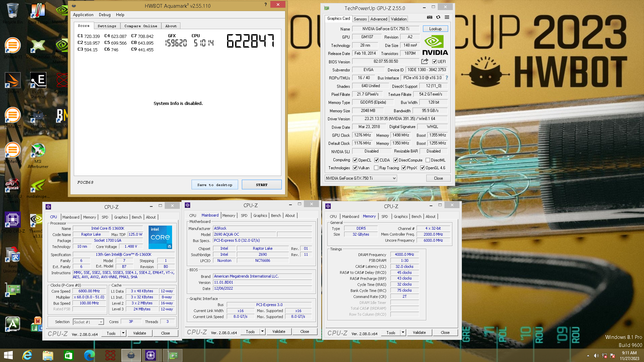Switch to the Settings tab in Aquamark
The image size is (644, 362).
coord(107,26)
